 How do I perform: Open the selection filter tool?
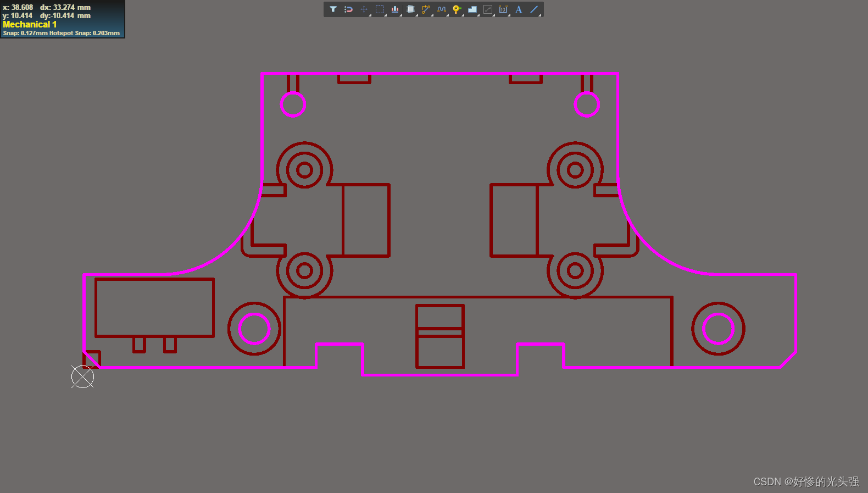333,9
